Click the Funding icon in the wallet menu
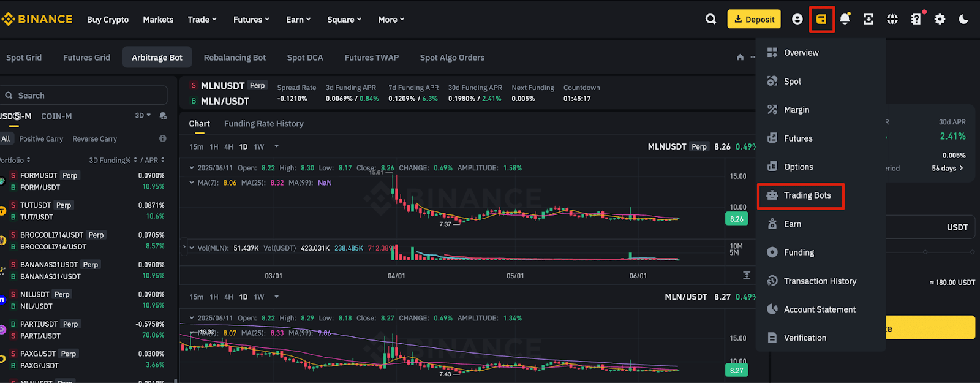980x383 pixels. pos(772,252)
